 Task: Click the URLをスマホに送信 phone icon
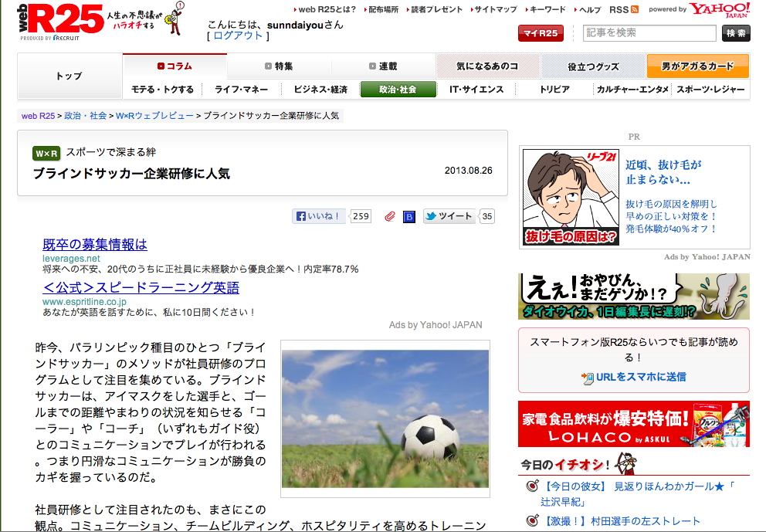587,378
